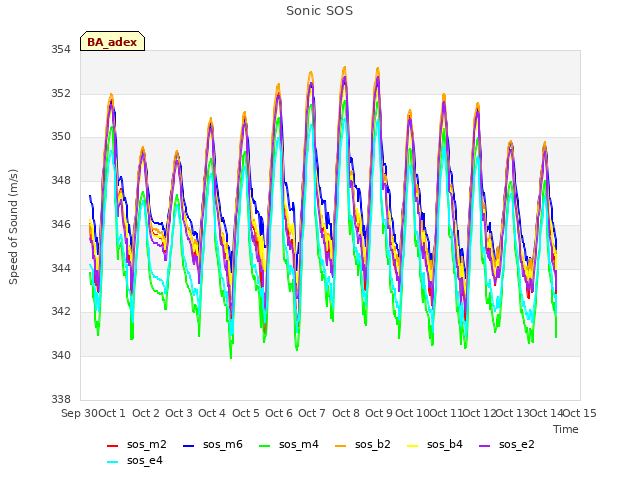This screenshot has height=480, width=640.
Task: Click the sos_b2 orange legend swatch
Action: (340, 446)
